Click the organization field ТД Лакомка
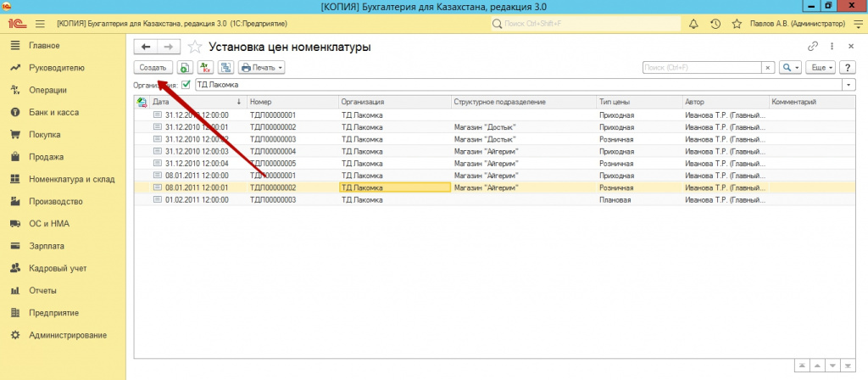Viewport: 868px width, 380px height. coord(518,85)
